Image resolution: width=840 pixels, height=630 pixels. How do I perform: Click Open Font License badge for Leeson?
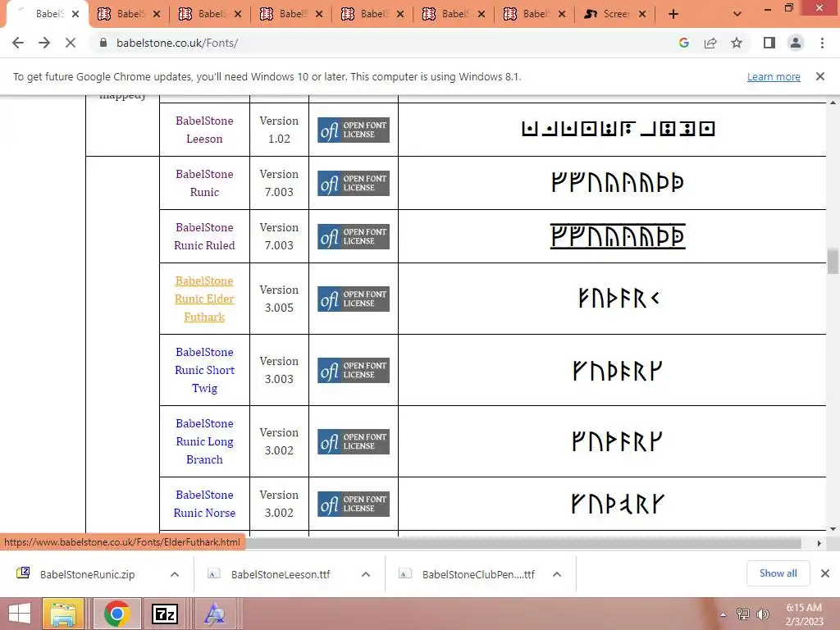tap(353, 130)
